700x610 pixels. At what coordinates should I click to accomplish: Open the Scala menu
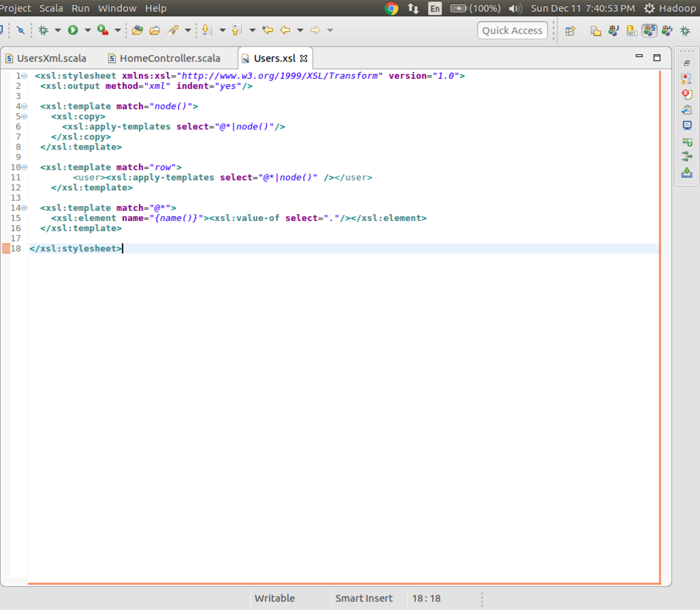point(51,8)
